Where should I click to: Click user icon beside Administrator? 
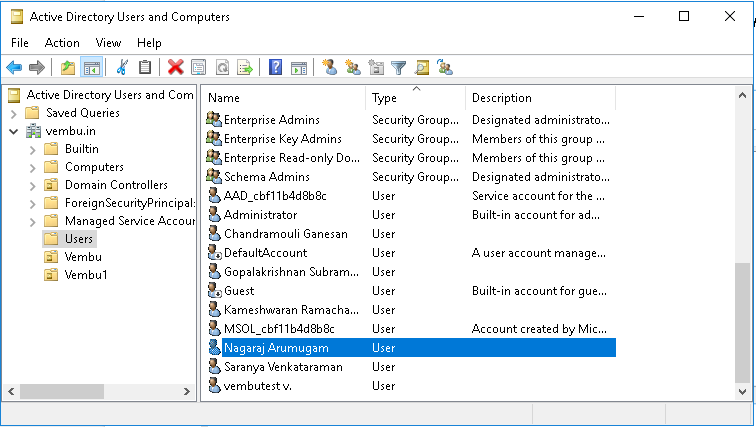pyautogui.click(x=214, y=214)
